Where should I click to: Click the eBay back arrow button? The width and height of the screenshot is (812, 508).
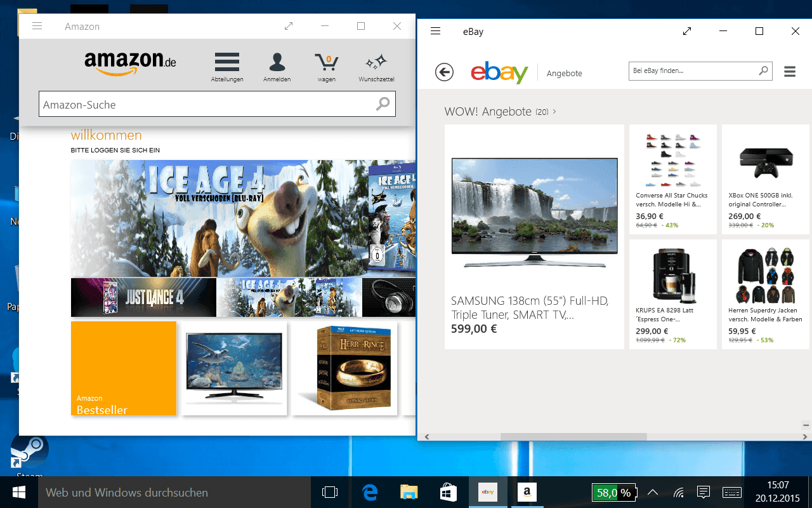pyautogui.click(x=444, y=72)
